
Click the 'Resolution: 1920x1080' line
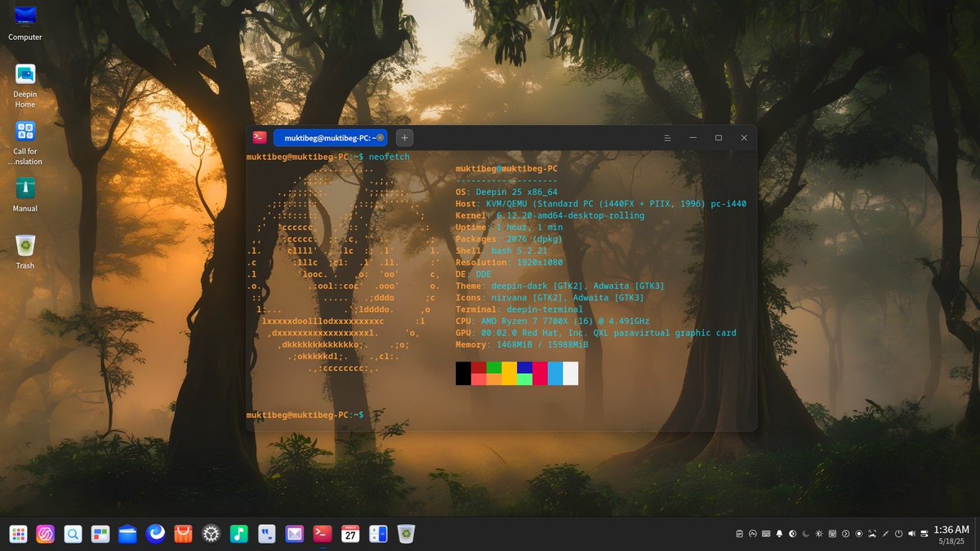509,263
